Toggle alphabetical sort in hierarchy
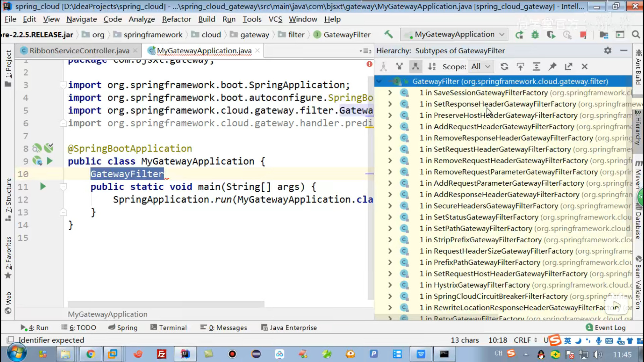The width and height of the screenshot is (644, 362). point(432,67)
